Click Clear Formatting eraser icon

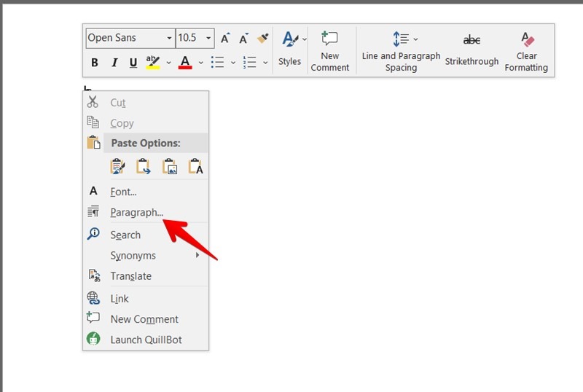(527, 39)
